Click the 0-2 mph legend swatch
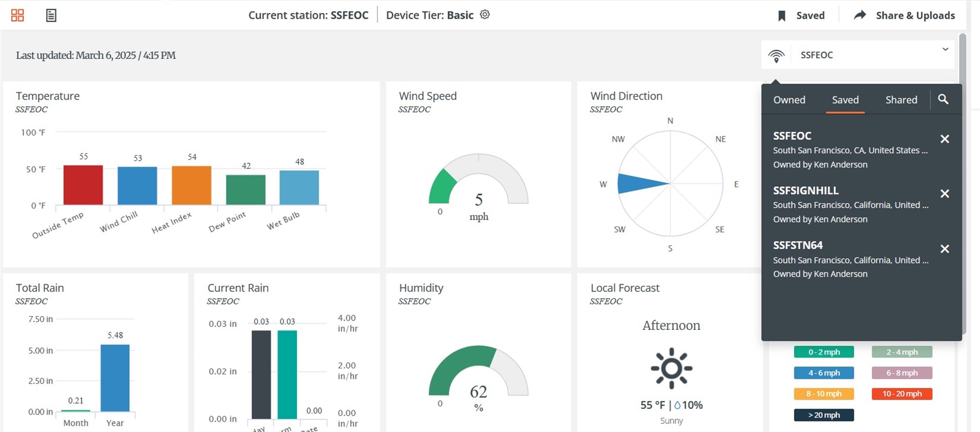The height and width of the screenshot is (432, 980). [824, 352]
